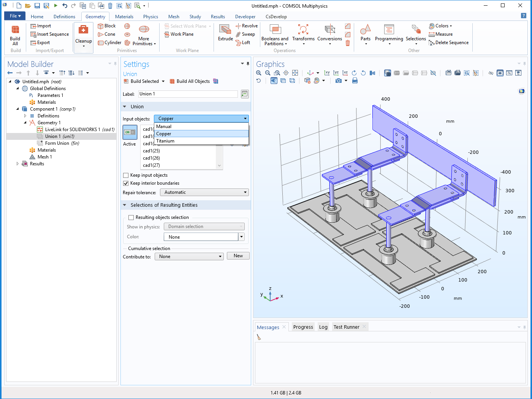Open the File menu
532x399 pixels.
[15, 16]
